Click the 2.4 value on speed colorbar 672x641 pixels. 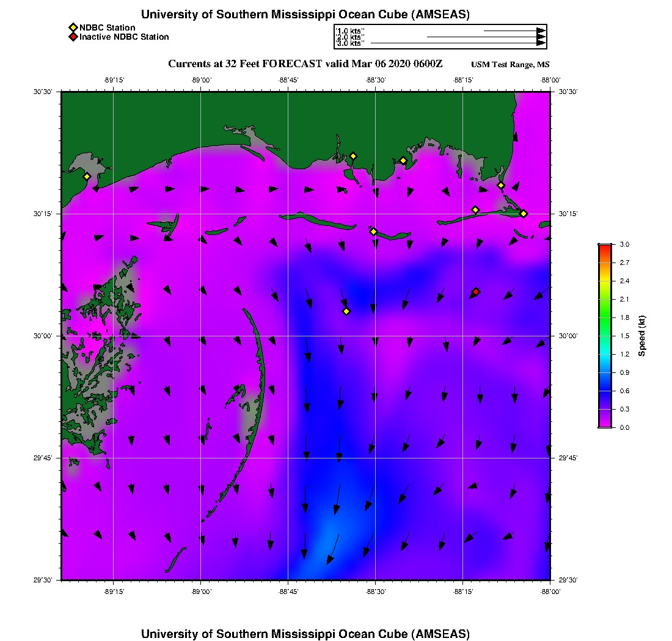pyautogui.click(x=624, y=281)
